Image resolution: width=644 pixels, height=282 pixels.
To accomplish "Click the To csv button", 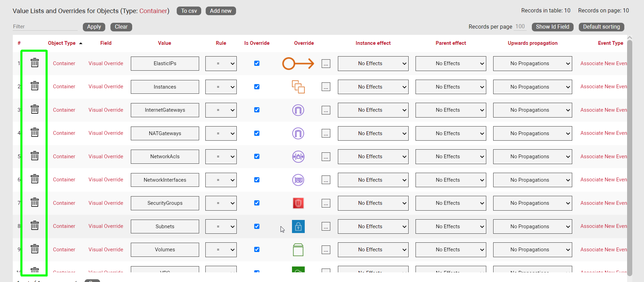I will tap(189, 11).
